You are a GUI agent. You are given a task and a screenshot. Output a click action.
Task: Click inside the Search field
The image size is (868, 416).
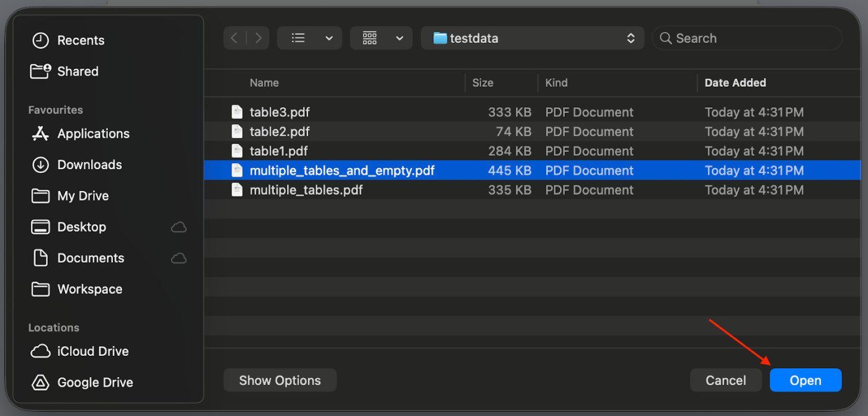point(719,38)
